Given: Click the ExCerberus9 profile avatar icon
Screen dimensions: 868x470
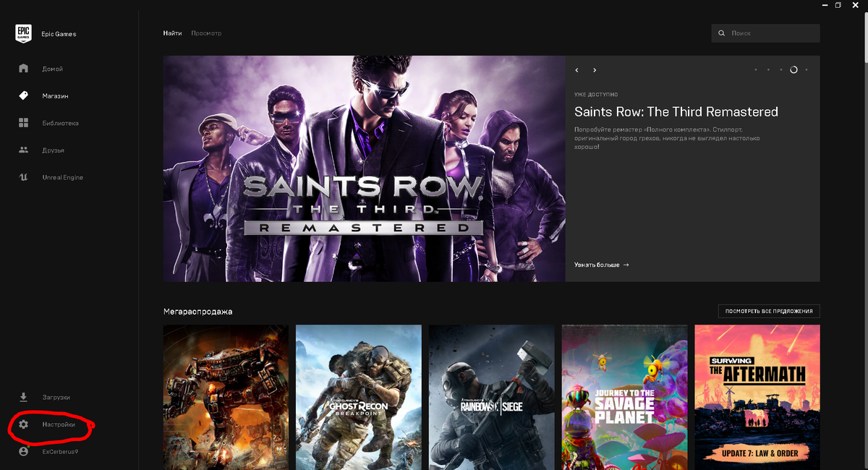Looking at the screenshot, I should click(x=23, y=451).
